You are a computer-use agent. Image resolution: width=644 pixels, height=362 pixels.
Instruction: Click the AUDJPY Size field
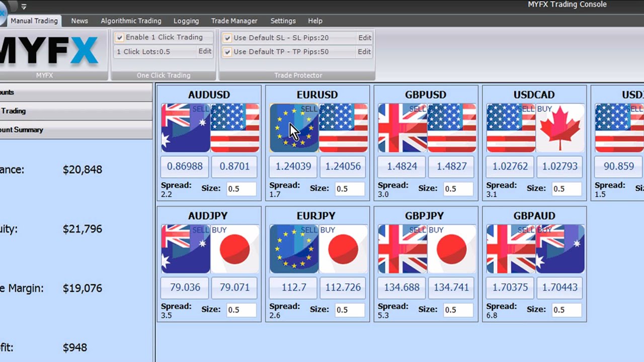[x=241, y=310]
